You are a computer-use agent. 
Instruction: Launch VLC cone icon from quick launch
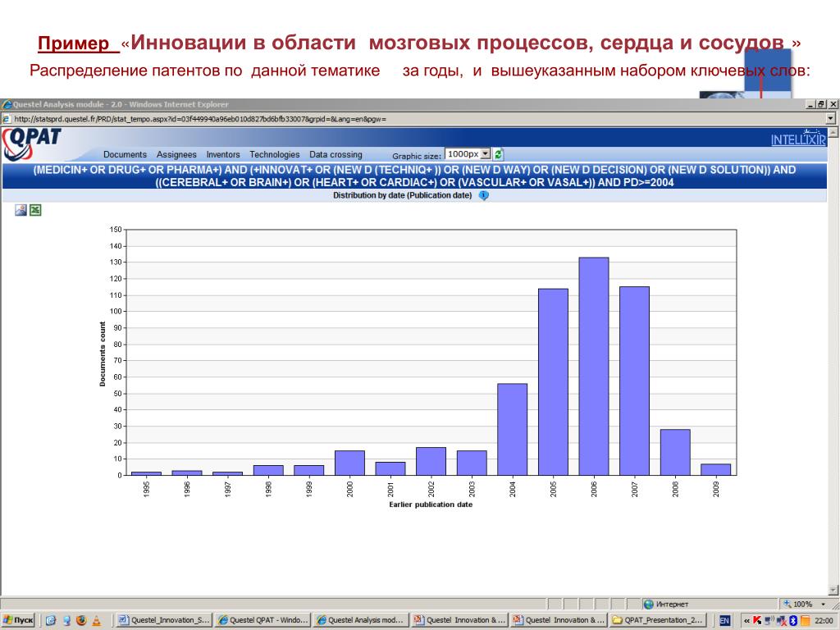(97, 620)
